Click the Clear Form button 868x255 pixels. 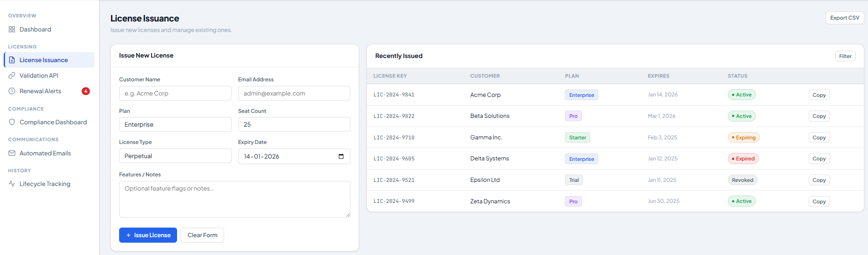coord(202,235)
